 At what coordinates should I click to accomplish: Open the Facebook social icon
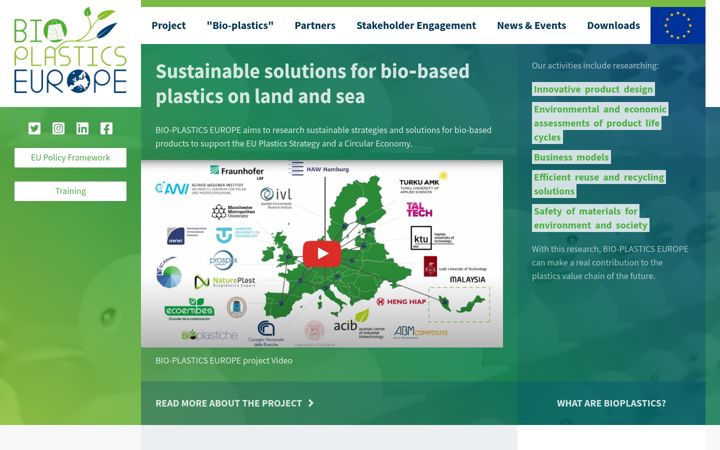(x=106, y=128)
